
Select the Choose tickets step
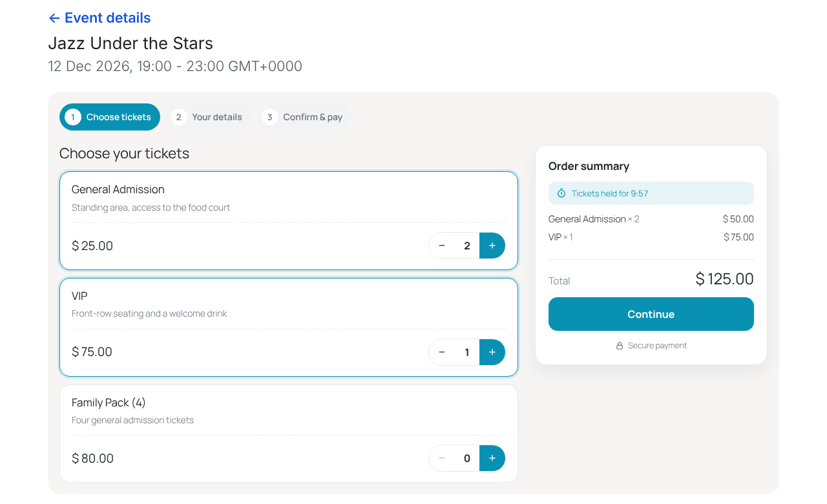coord(110,117)
